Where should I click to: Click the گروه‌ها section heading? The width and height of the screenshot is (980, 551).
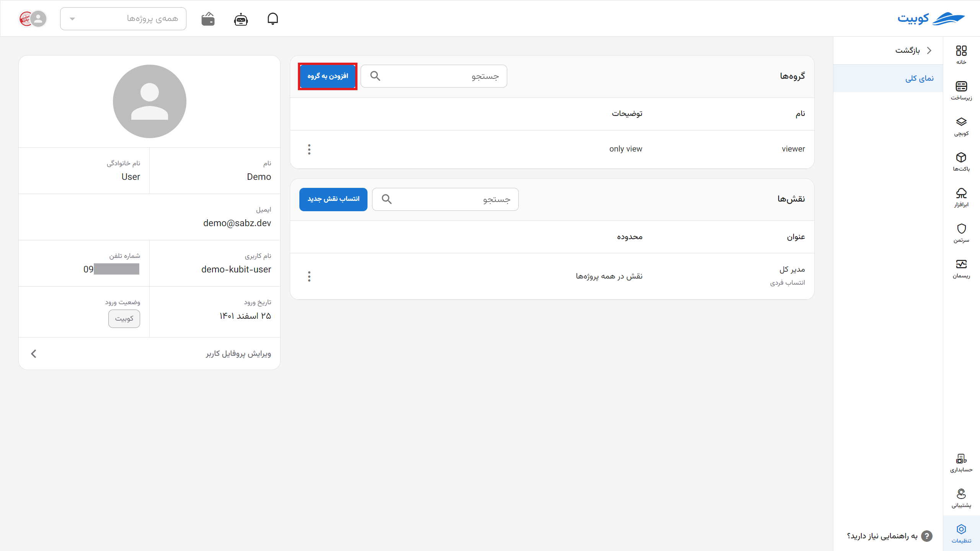792,76
